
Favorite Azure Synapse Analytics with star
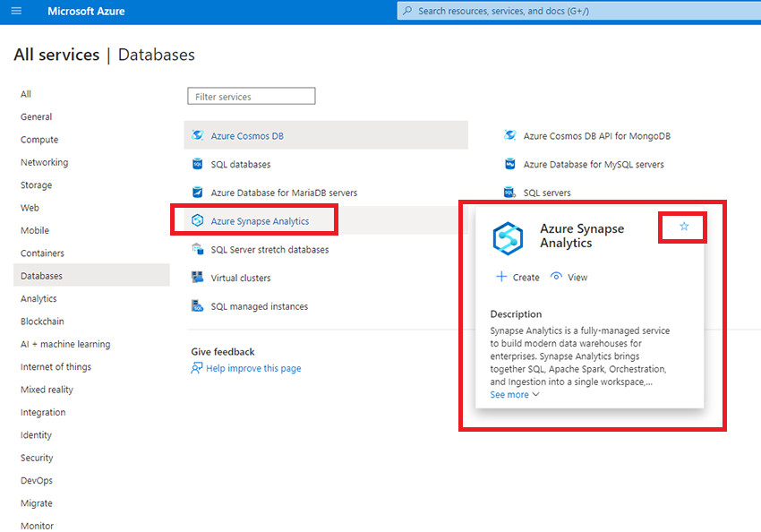coord(684,227)
